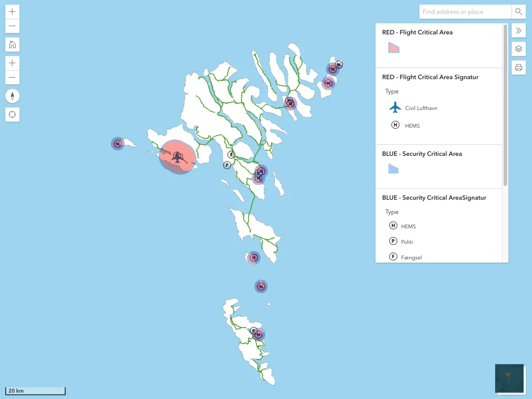
Task: Toggle basemap using bottom-right thumbnail
Action: (x=509, y=378)
